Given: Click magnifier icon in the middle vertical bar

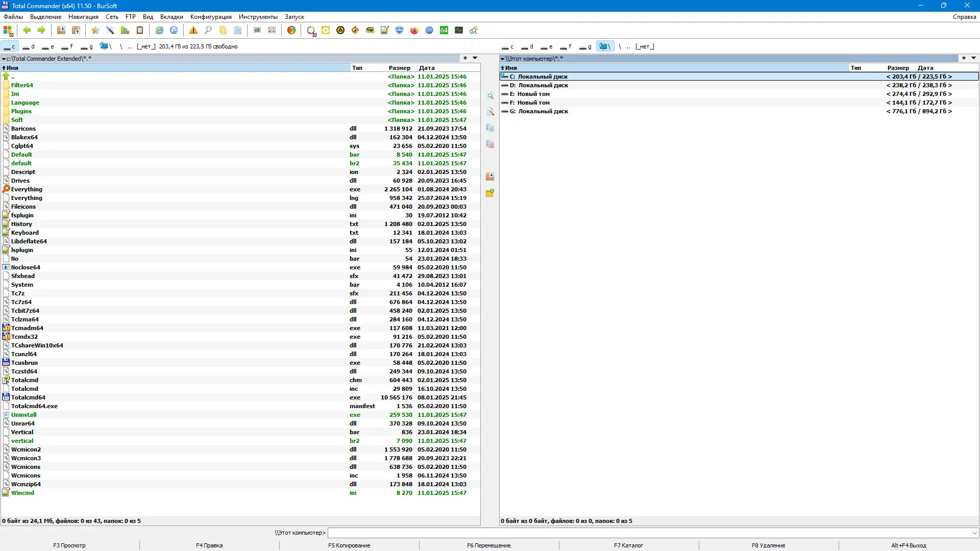Looking at the screenshot, I should (490, 96).
